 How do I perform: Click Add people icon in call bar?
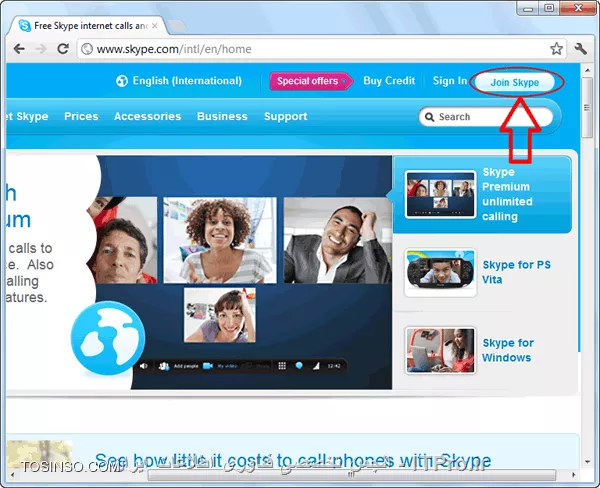click(164, 366)
